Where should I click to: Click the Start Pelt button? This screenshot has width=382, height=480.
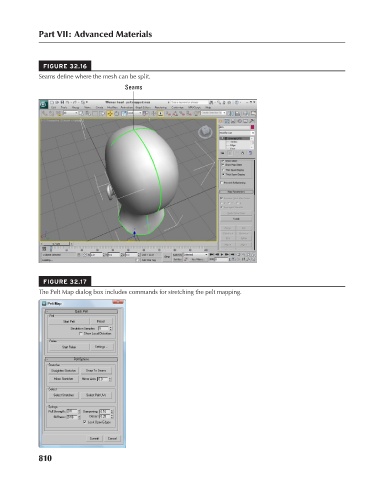(x=69, y=321)
